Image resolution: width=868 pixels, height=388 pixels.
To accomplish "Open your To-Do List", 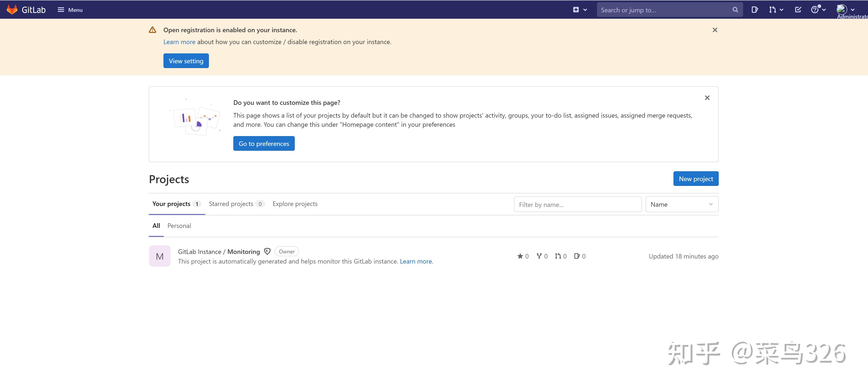I will pos(798,9).
